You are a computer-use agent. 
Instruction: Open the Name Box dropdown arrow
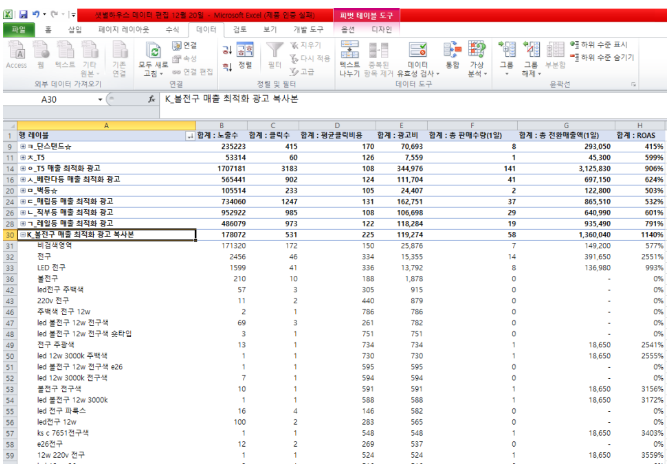coord(100,100)
